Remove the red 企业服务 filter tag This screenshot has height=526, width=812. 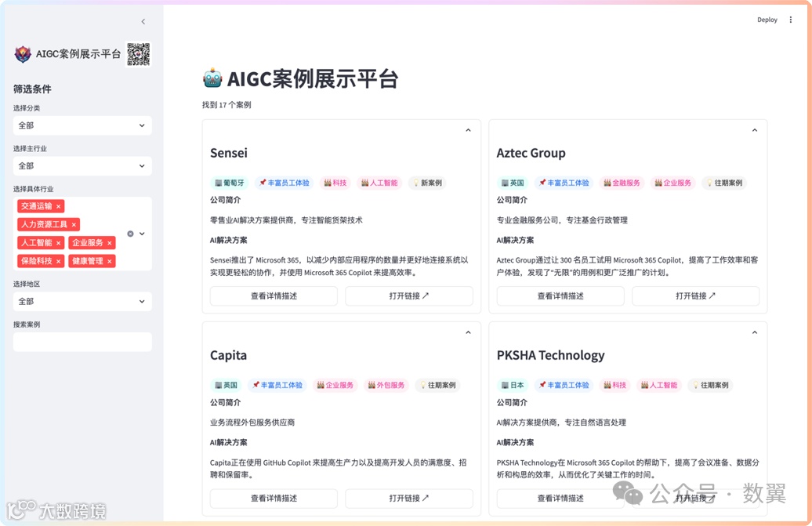coord(109,243)
